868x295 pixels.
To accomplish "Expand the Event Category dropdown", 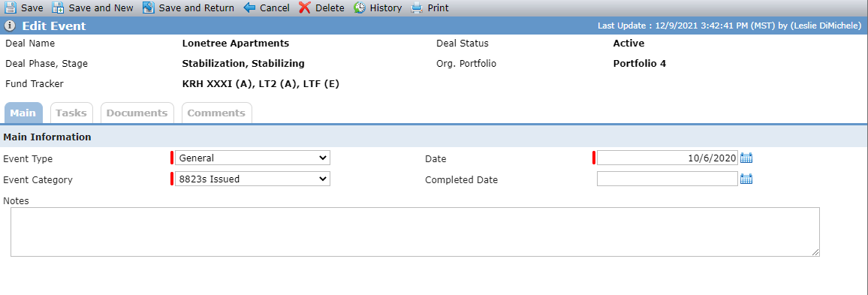I will point(252,179).
